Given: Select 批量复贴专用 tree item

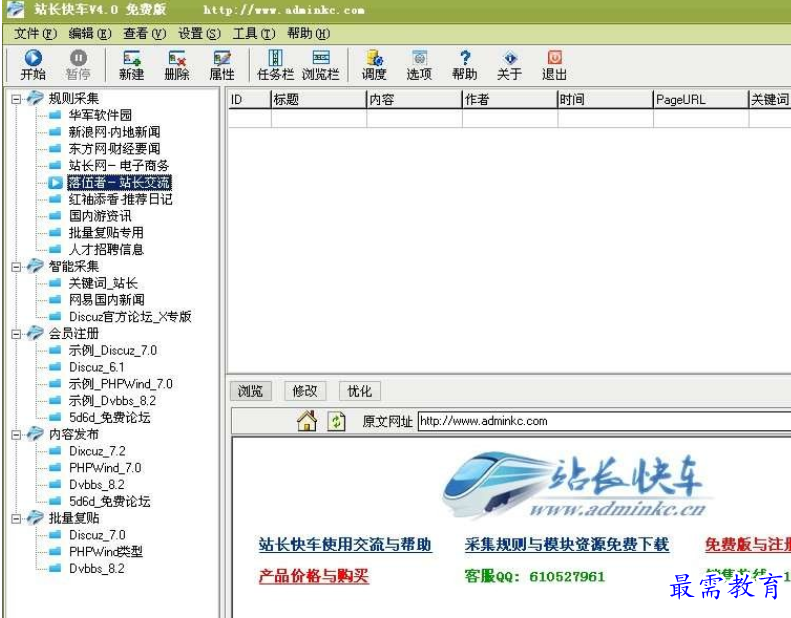Looking at the screenshot, I should (106, 233).
